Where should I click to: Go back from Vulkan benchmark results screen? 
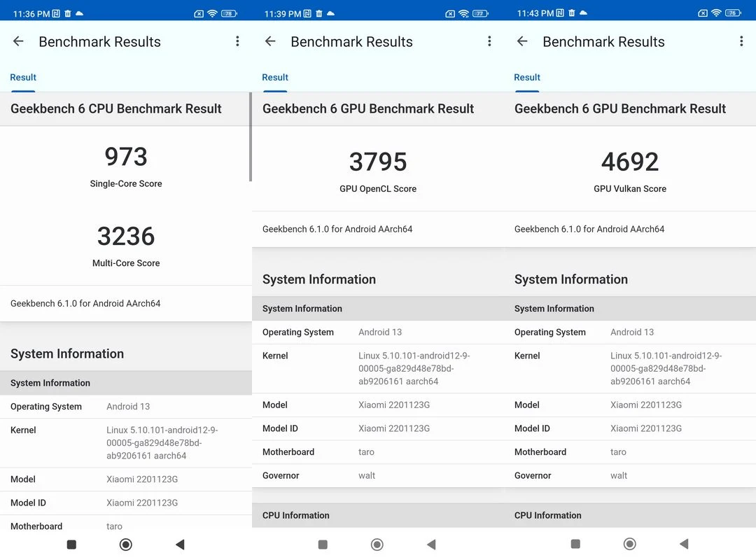click(x=522, y=41)
